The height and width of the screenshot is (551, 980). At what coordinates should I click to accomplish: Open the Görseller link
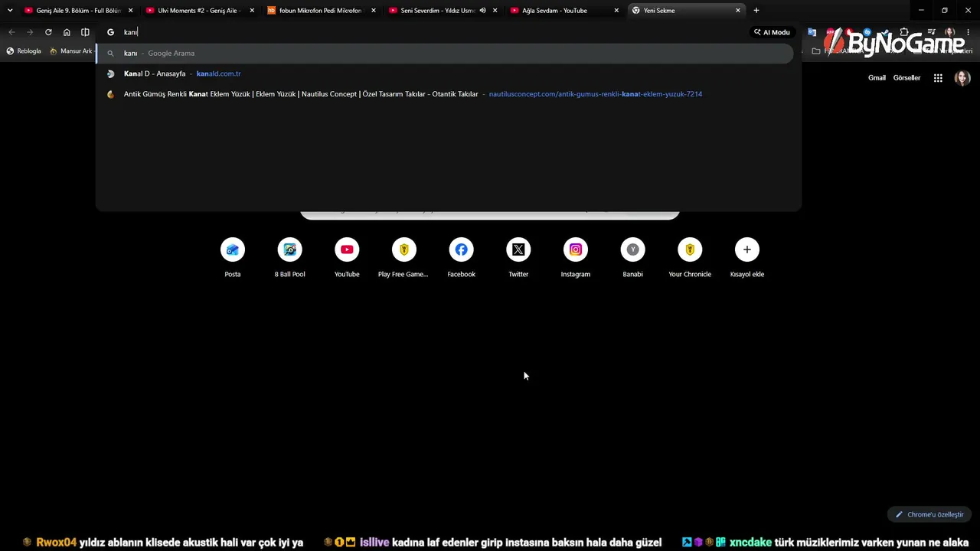click(x=906, y=78)
